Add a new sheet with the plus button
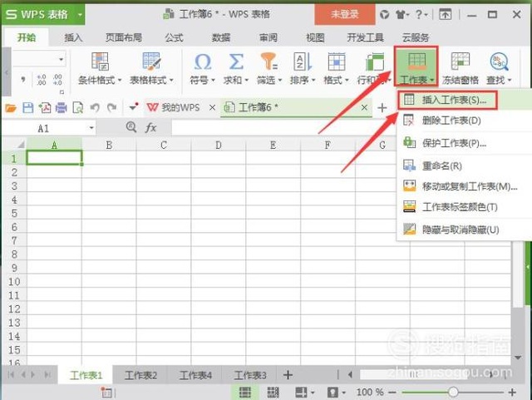The width and height of the screenshot is (532, 400). coord(288,375)
